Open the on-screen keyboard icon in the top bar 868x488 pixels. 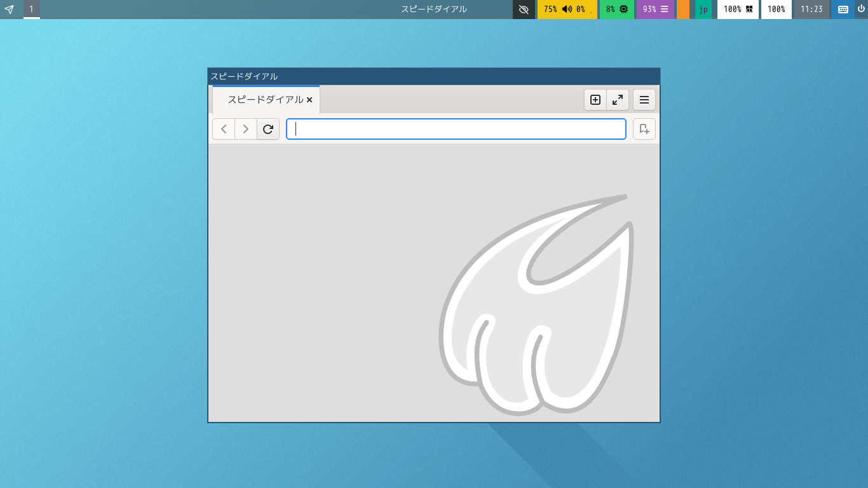pyautogui.click(x=843, y=10)
